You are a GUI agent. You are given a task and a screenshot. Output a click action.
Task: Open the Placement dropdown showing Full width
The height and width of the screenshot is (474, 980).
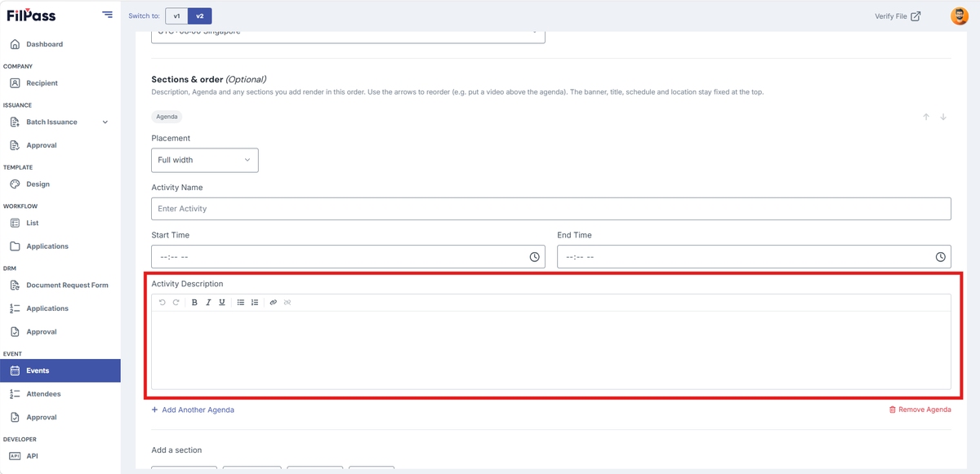[205, 160]
